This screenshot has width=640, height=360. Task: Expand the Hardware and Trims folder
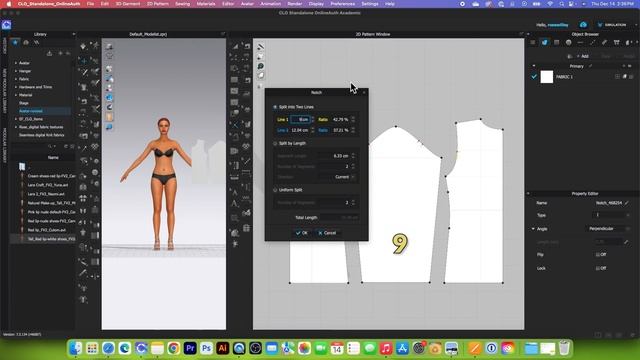(x=16, y=87)
